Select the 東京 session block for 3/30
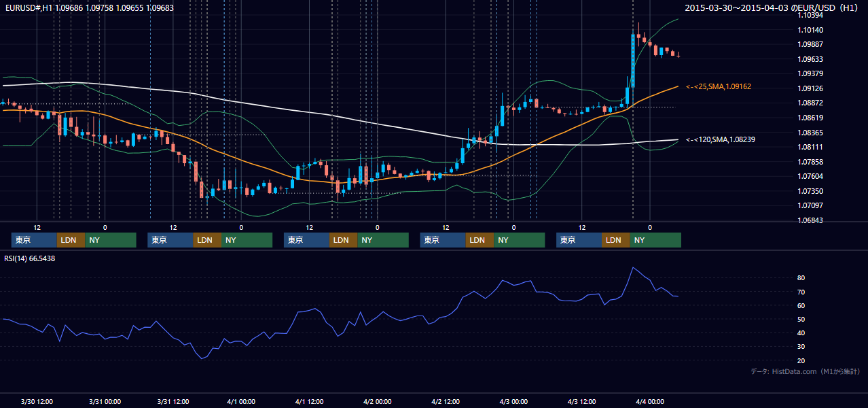 click(34, 240)
